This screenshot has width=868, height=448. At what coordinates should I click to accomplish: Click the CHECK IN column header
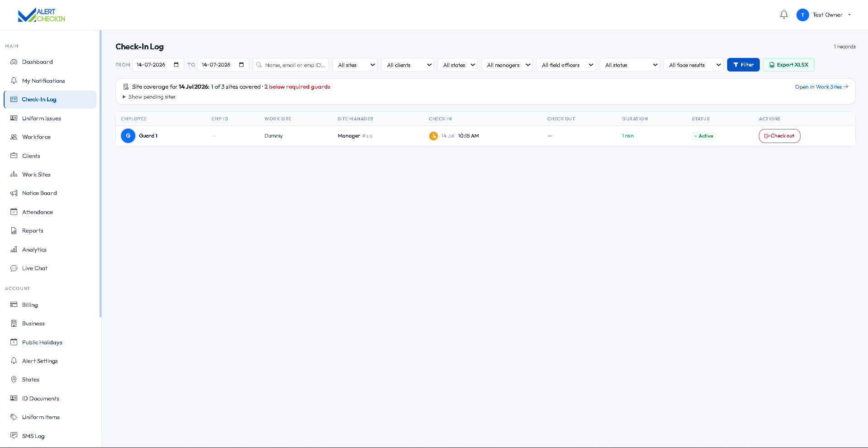(440, 119)
